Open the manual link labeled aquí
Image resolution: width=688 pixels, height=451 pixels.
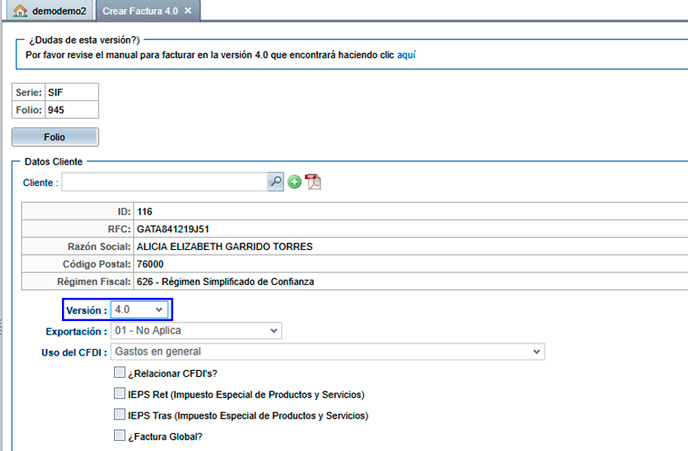pos(406,54)
